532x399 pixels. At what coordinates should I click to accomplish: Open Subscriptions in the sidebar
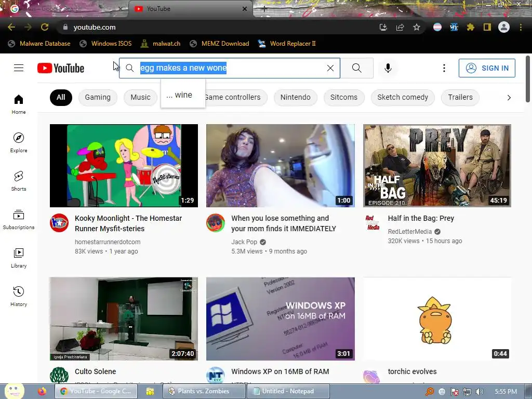19,220
